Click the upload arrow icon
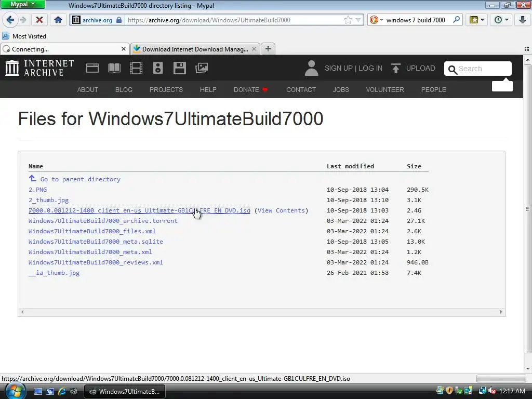This screenshot has width=532, height=399. [395, 68]
